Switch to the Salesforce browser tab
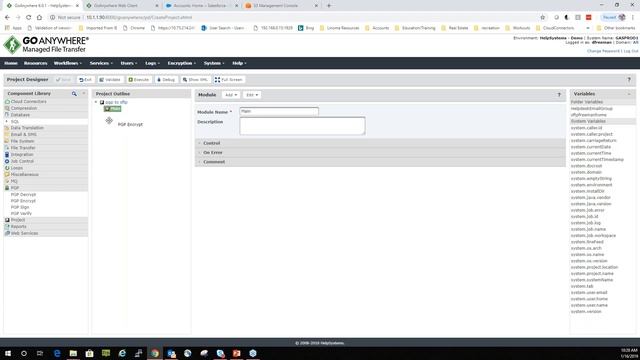 [x=202, y=6]
